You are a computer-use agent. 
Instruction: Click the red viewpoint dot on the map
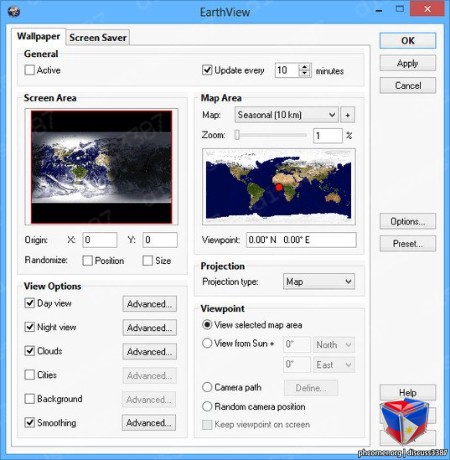pos(279,188)
